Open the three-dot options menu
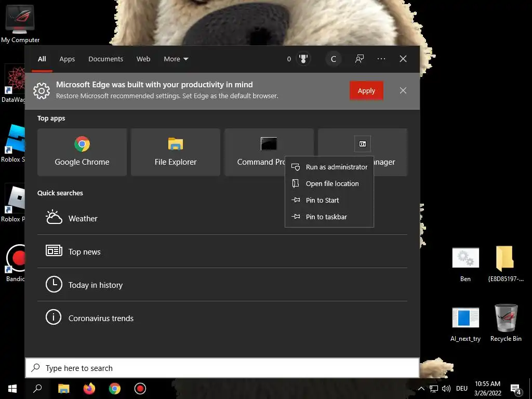Viewport: 532px width, 399px height. click(381, 59)
